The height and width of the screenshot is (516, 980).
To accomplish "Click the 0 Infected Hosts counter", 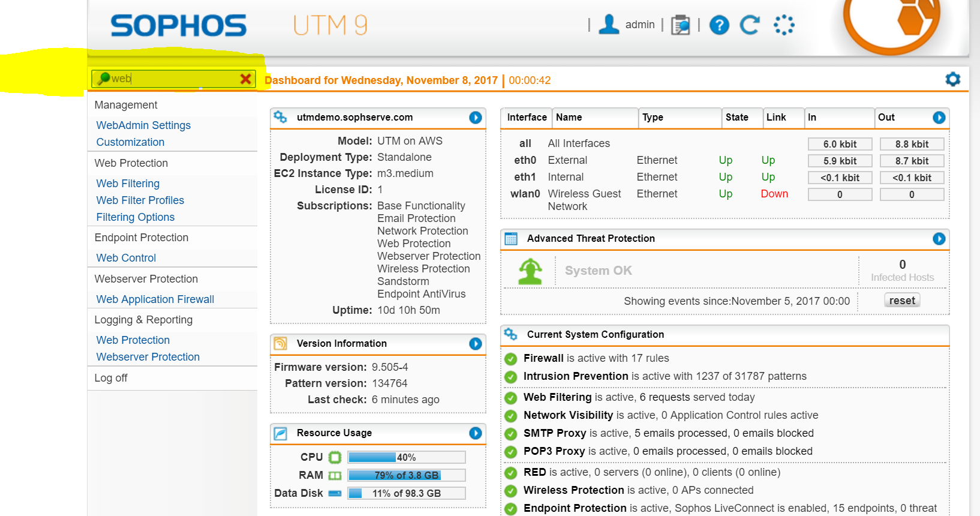I will point(902,271).
